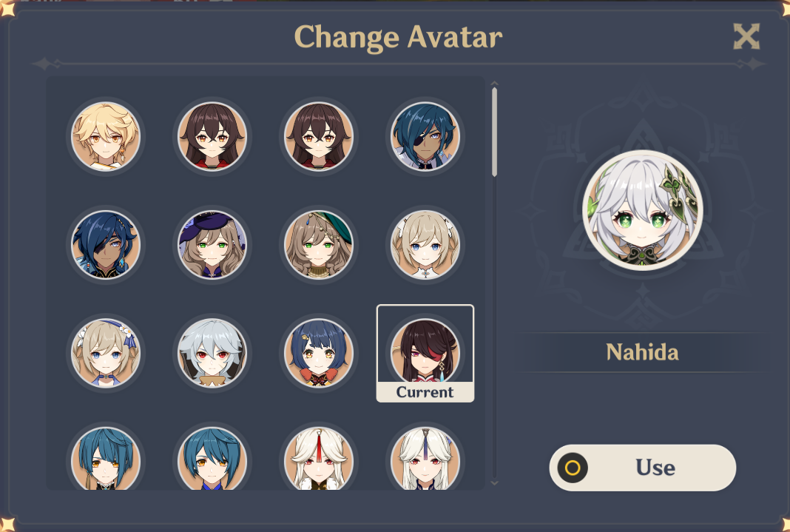Select the Lisa avatar with purple hat

click(x=212, y=244)
